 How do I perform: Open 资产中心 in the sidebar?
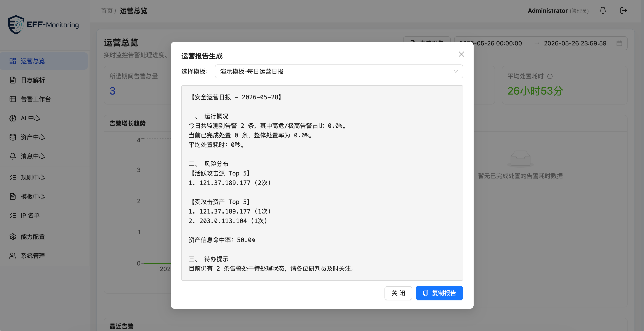44,137
